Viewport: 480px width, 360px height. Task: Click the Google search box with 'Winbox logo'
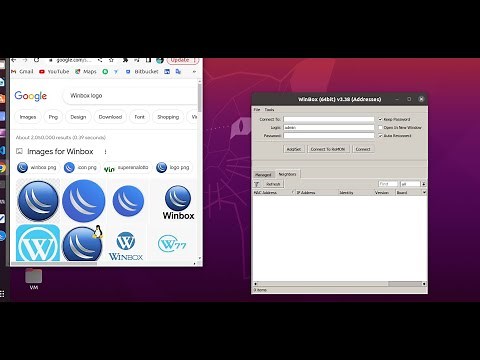tap(130, 96)
